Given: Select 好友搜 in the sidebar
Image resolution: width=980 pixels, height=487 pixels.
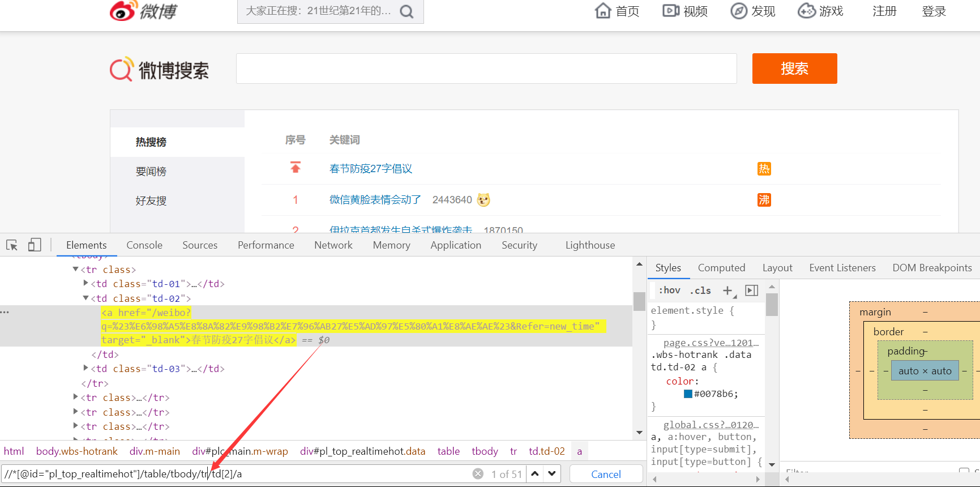Looking at the screenshot, I should [151, 201].
